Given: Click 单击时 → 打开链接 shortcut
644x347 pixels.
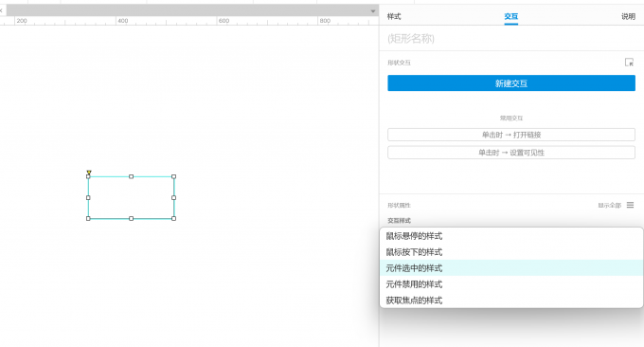Looking at the screenshot, I should [x=510, y=135].
